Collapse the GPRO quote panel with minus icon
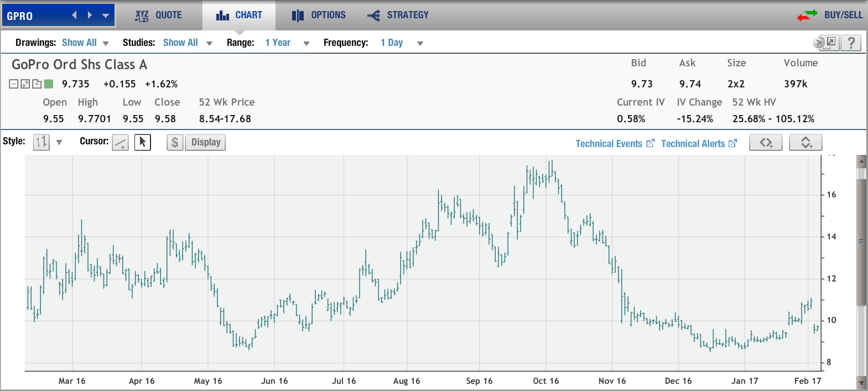 click(x=14, y=84)
